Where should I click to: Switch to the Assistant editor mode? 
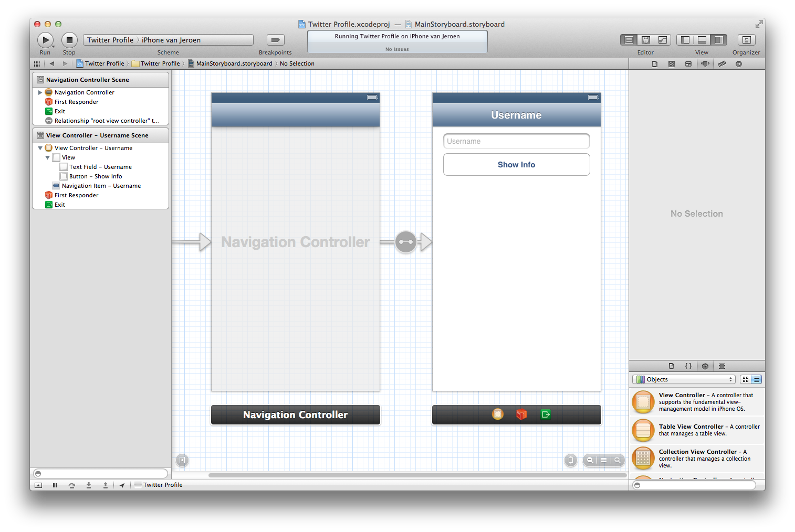[x=646, y=40]
